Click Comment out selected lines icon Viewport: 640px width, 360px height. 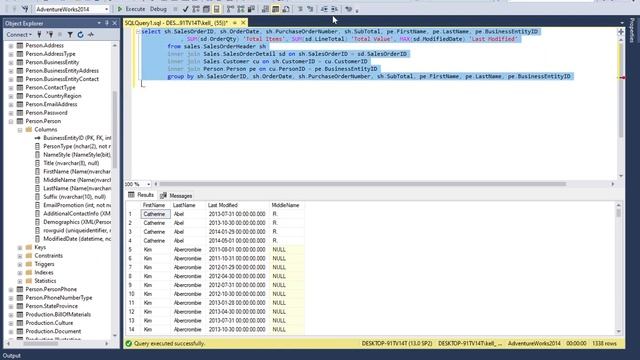coord(300,9)
